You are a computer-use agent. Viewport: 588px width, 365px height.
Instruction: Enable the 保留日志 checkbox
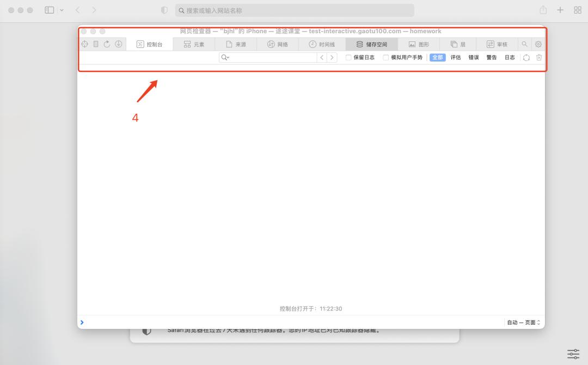(x=348, y=57)
